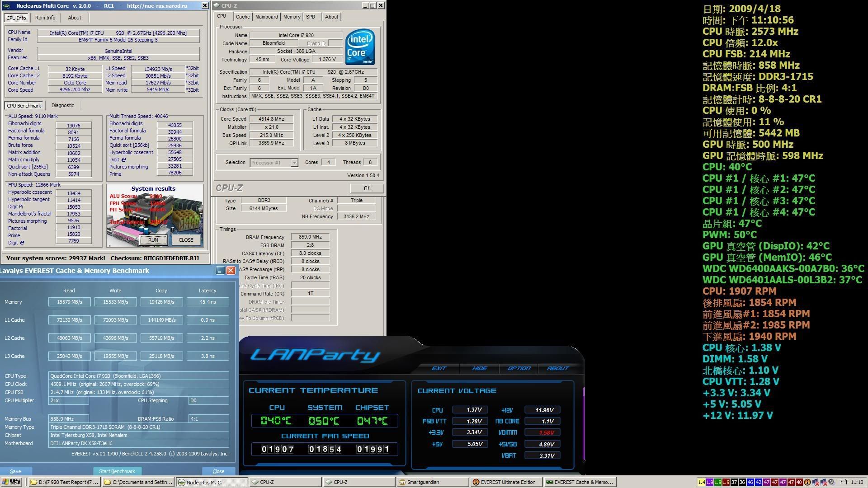Switch to the D:\i7 920 Test Report taskbar folder

(64, 482)
